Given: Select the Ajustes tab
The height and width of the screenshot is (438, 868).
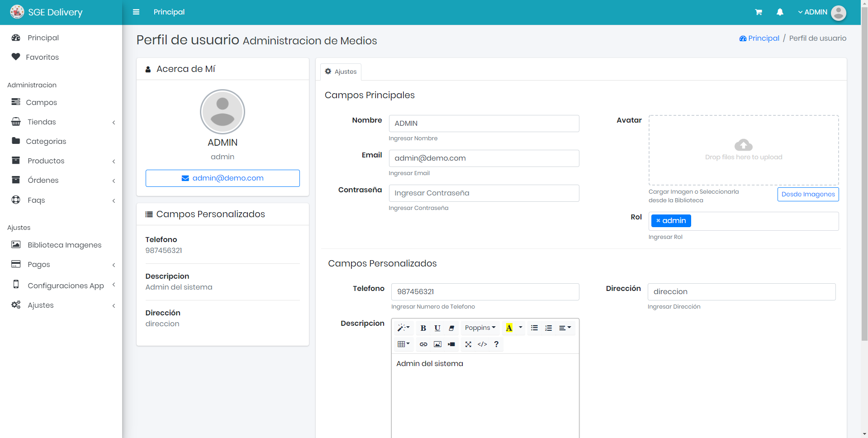Looking at the screenshot, I should point(341,71).
